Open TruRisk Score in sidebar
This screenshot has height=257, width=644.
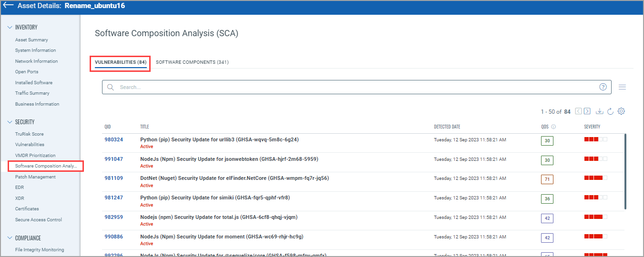pos(29,134)
